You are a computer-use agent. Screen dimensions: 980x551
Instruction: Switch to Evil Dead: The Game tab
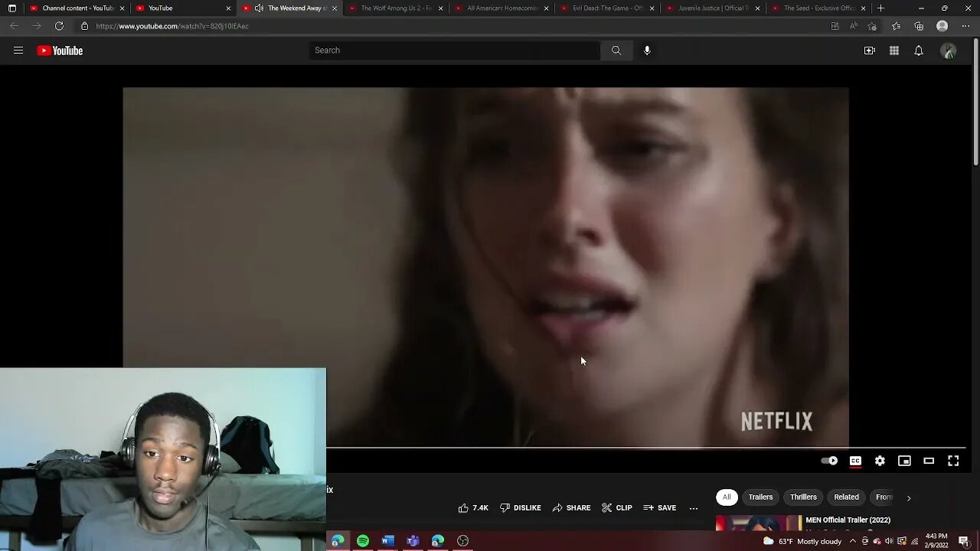point(606,8)
